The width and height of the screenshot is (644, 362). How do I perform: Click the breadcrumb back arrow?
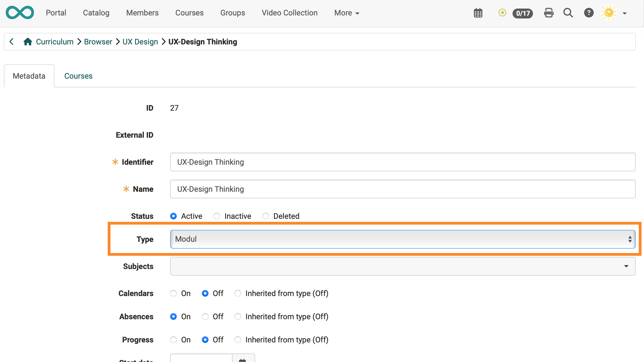[x=12, y=42]
